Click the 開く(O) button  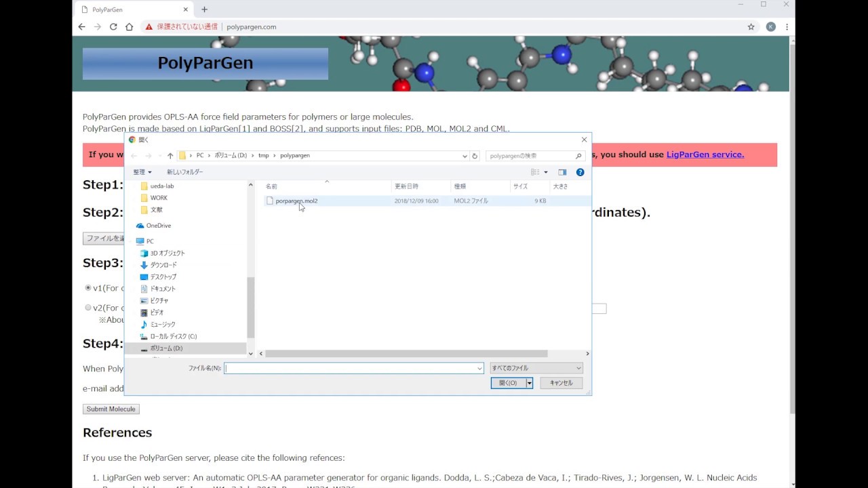click(x=508, y=383)
